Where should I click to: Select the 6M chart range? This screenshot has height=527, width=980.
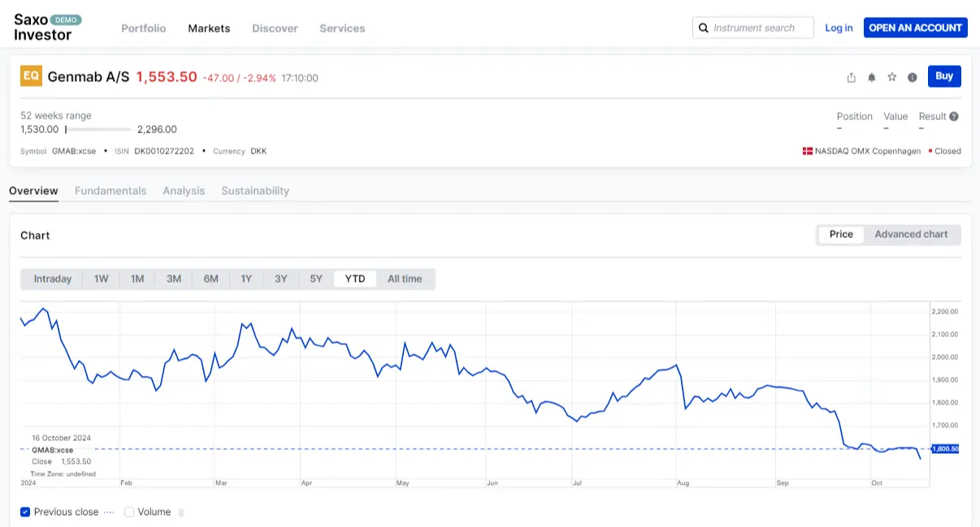(210, 279)
